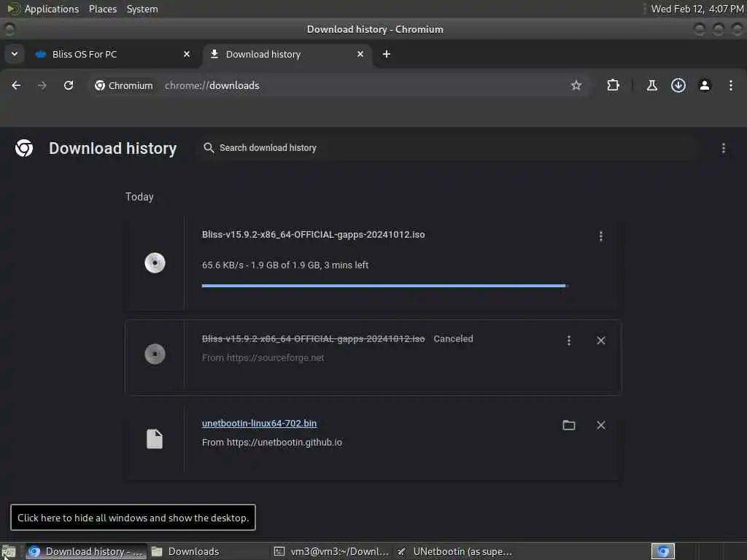The image size is (747, 560).
Task: Click the download progress bar
Action: tap(384, 286)
